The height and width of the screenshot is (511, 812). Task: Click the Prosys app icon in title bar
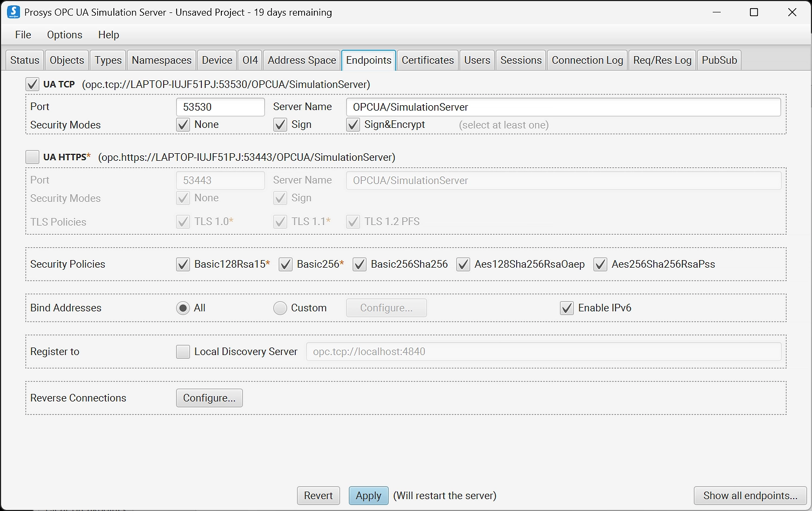click(13, 12)
